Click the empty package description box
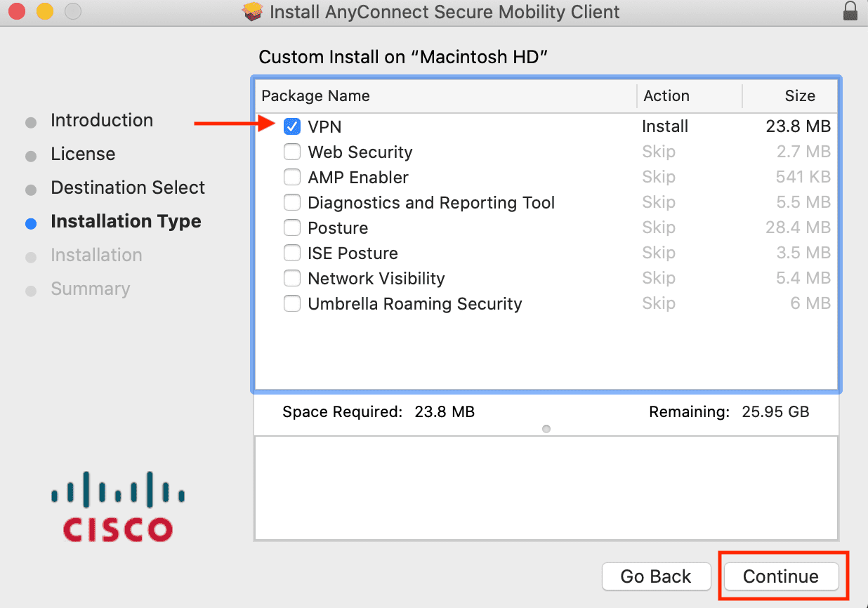Image resolution: width=868 pixels, height=608 pixels. tap(546, 488)
